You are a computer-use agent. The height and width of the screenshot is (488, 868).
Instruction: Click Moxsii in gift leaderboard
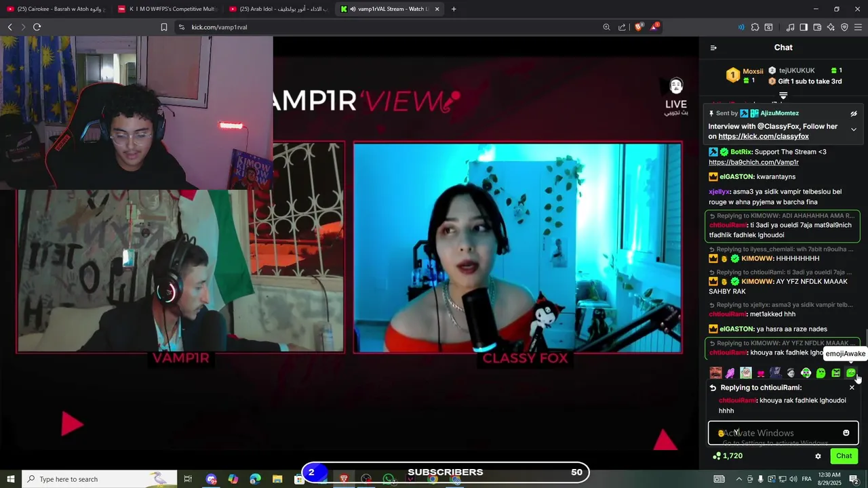pyautogui.click(x=753, y=71)
